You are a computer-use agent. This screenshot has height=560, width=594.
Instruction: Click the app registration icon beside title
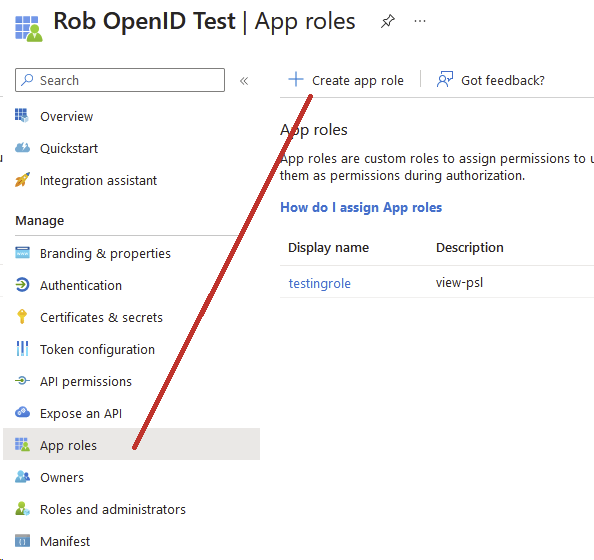(x=29, y=28)
